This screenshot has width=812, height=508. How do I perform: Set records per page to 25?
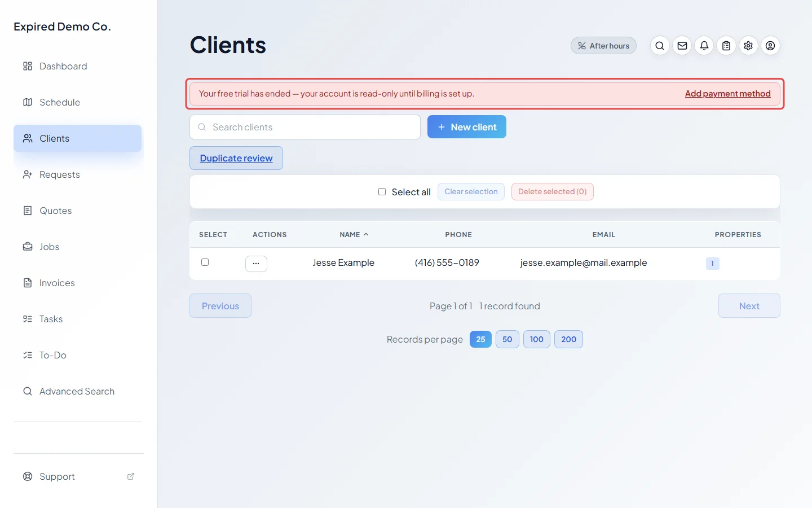click(x=480, y=339)
